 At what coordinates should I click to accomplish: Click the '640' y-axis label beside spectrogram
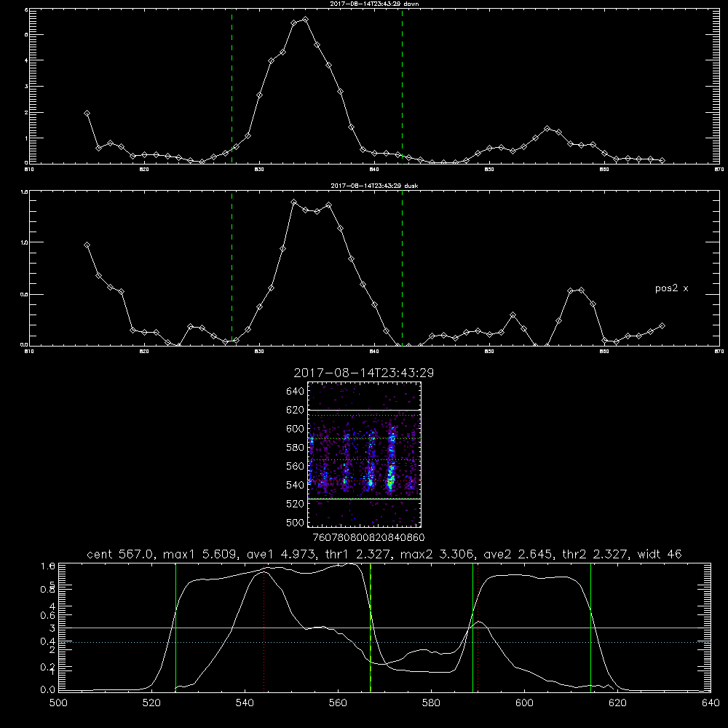click(296, 392)
